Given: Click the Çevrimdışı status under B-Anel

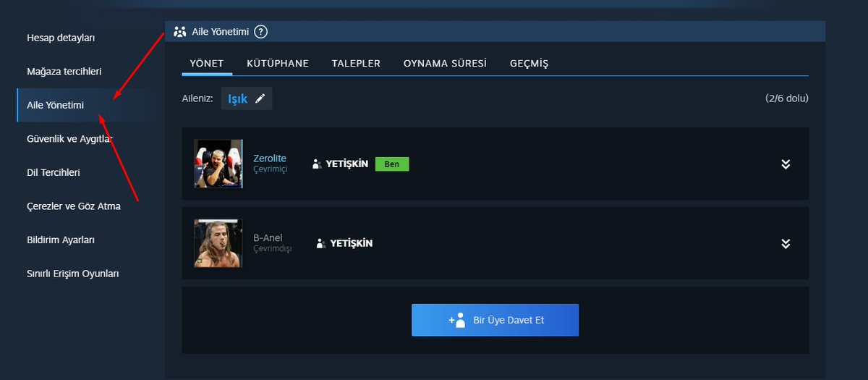Looking at the screenshot, I should click(x=273, y=249).
